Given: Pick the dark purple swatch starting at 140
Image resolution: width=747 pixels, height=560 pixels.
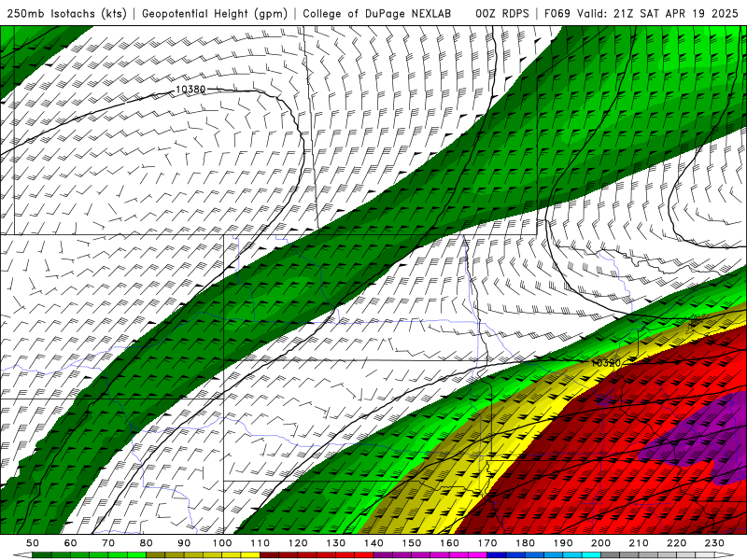Looking at the screenshot, I should pyautogui.click(x=383, y=555).
